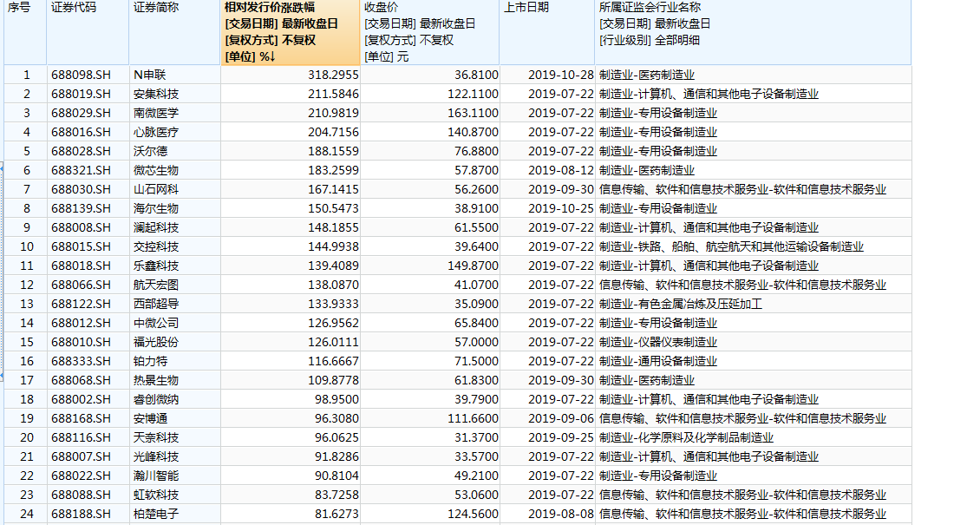Select row number 7 in the index column
This screenshot has height=525, width=980.
(26, 189)
